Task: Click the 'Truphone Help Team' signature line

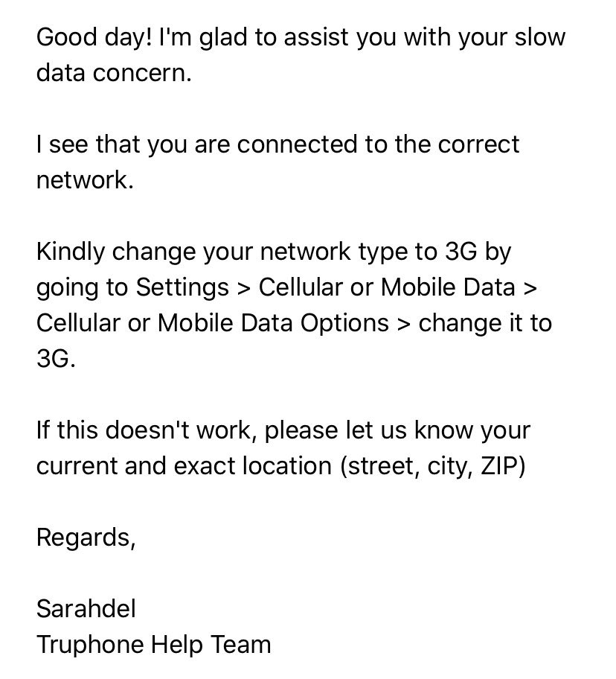Action: click(x=153, y=645)
